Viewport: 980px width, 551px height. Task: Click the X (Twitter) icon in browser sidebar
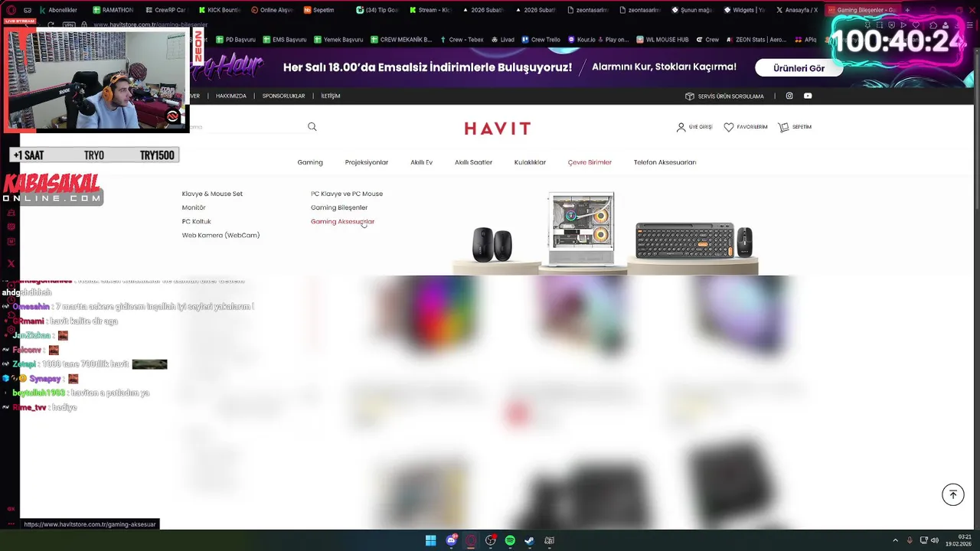pos(11,263)
